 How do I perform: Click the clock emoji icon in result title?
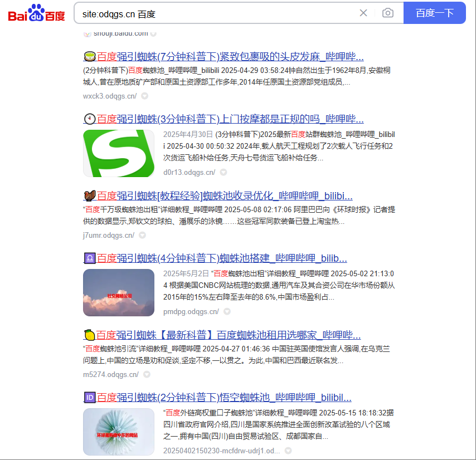click(90, 119)
